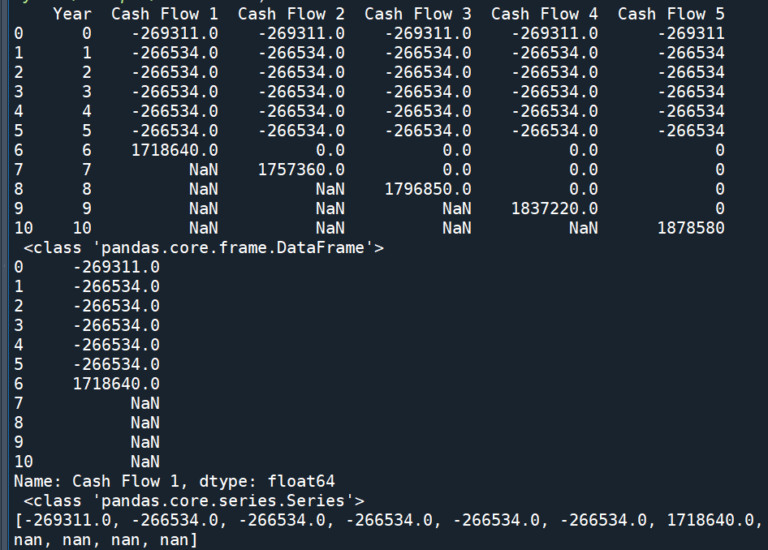Viewport: 768px width, 550px height.
Task: Click the 1718640.0 value in the Series output
Action: pyautogui.click(x=115, y=383)
